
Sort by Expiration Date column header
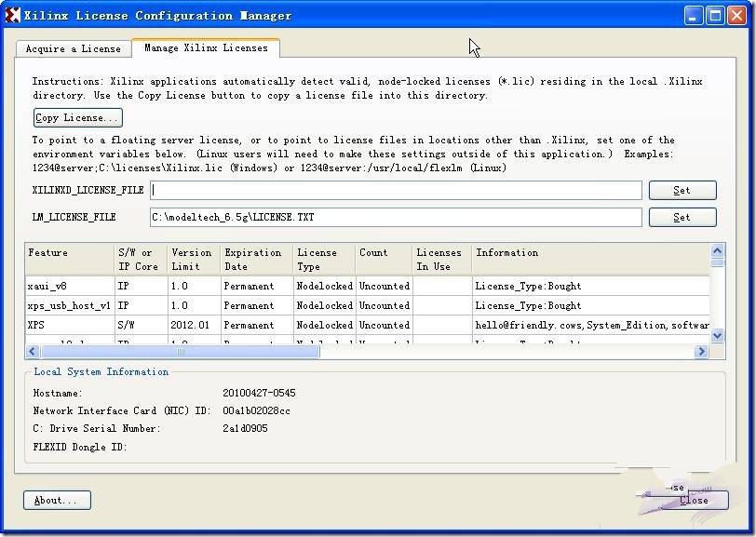click(257, 260)
